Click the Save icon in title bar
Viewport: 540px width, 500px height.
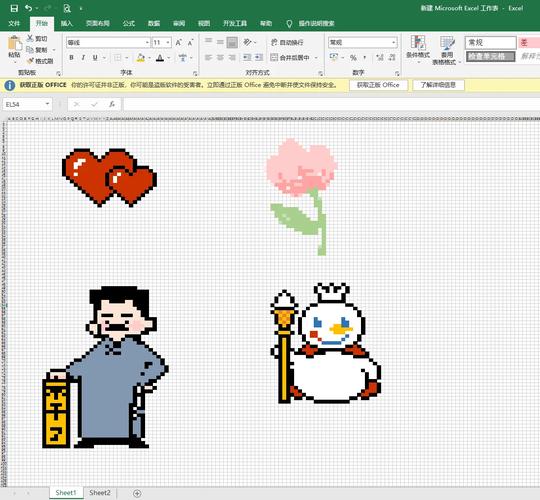[14, 8]
